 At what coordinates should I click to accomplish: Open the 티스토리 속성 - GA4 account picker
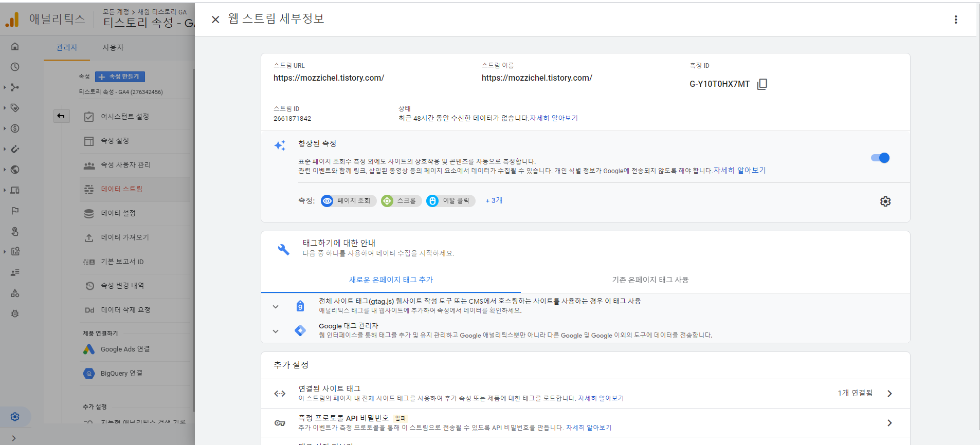coord(148,23)
